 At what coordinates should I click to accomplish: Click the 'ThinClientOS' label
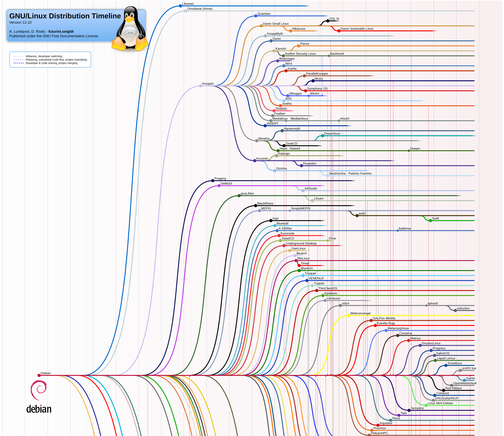(328, 288)
